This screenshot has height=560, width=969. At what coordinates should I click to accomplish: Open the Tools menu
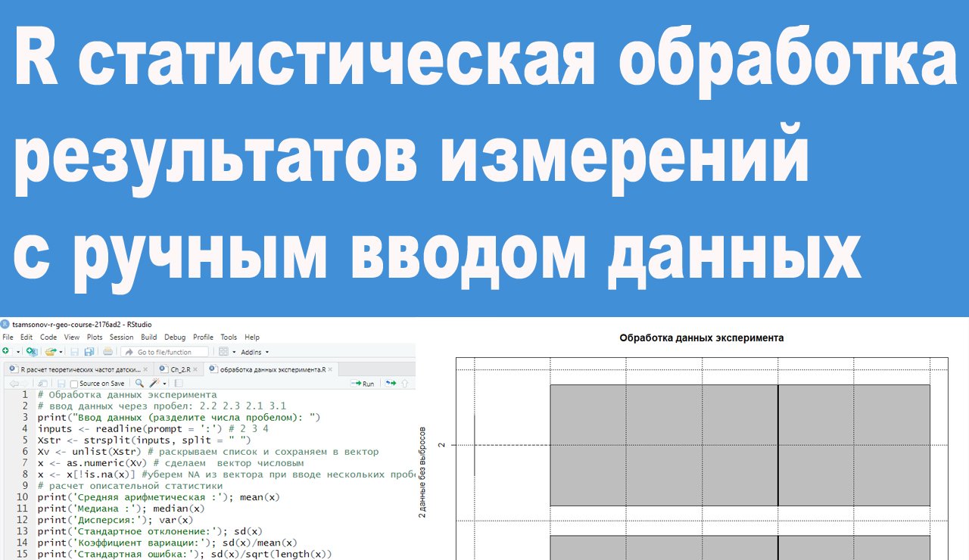click(x=229, y=338)
